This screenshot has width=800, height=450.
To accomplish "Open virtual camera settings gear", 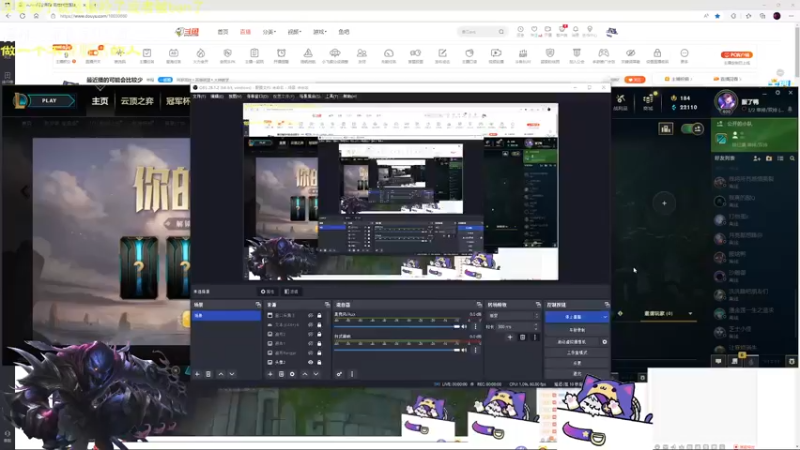I will 605,342.
